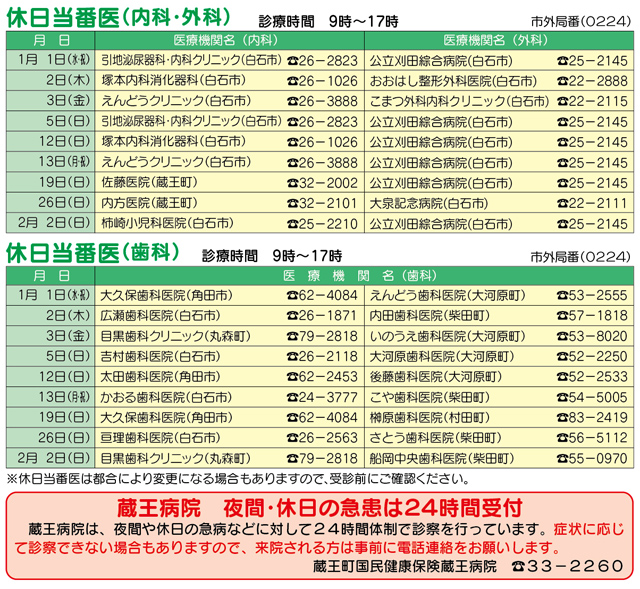Click telephone icon beside 24-3777
This screenshot has width=640, height=589.
click(x=292, y=398)
